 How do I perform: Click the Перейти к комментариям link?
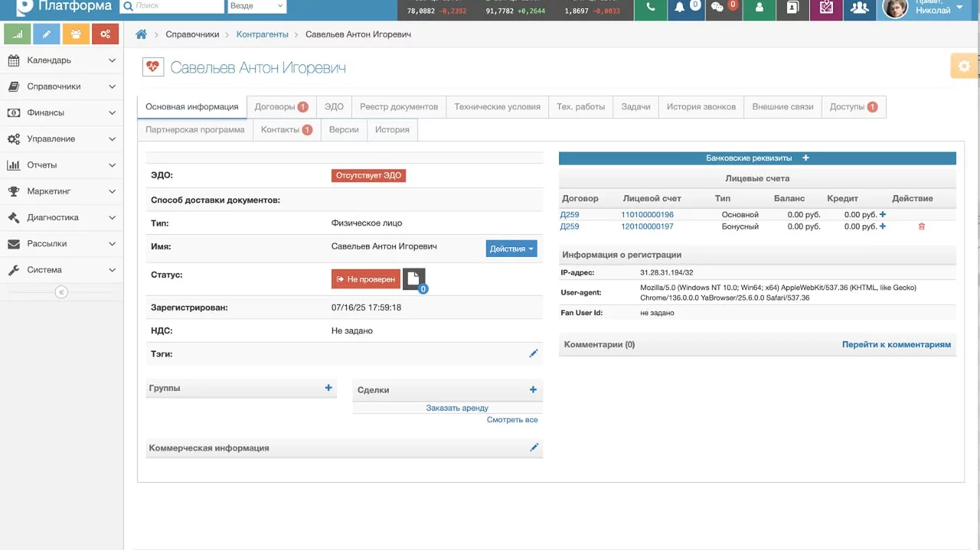point(896,345)
